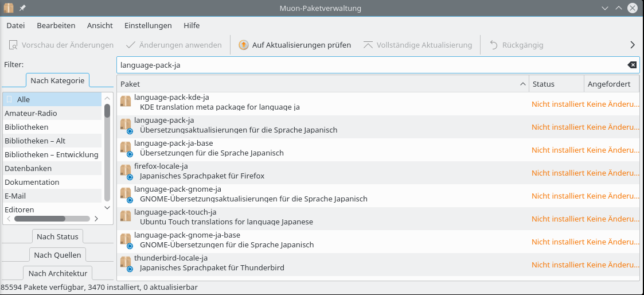Click the horizontal category scrollbar handle
Viewport: 644px width, 295px height.
click(40, 219)
